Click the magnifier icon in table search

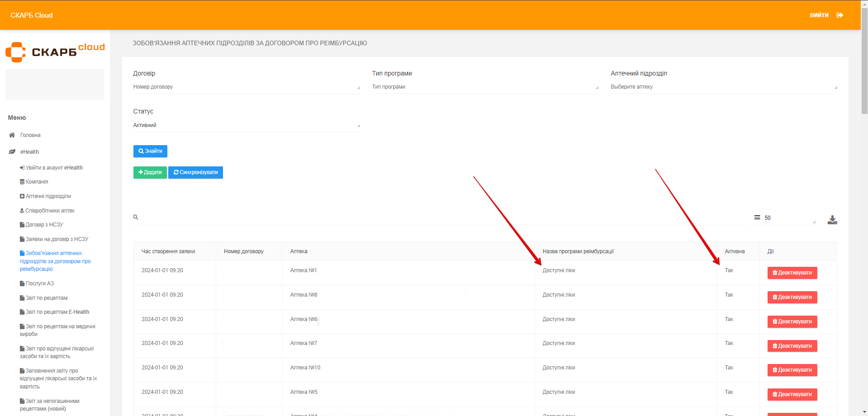tap(136, 217)
